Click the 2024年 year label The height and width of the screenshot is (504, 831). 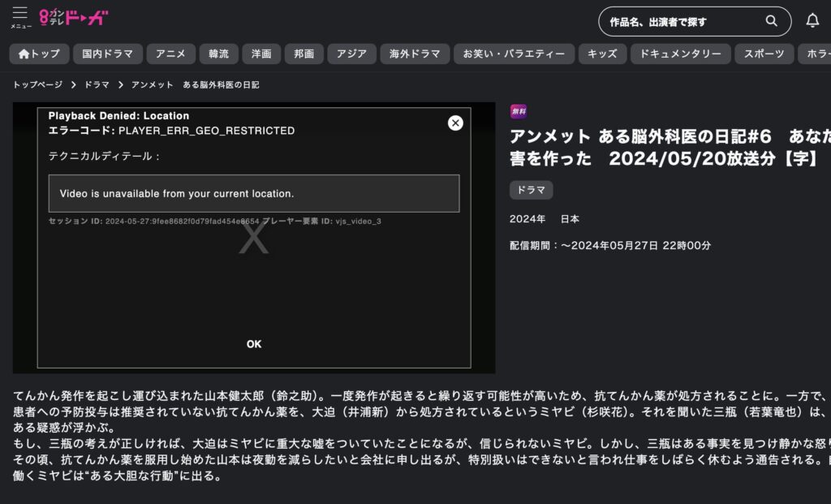[x=527, y=219]
